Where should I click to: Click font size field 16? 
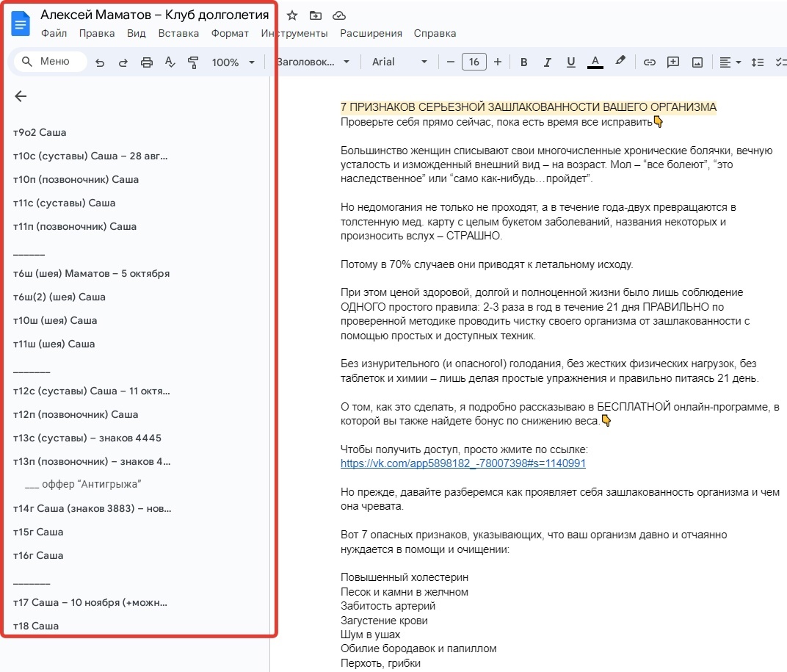(x=474, y=62)
